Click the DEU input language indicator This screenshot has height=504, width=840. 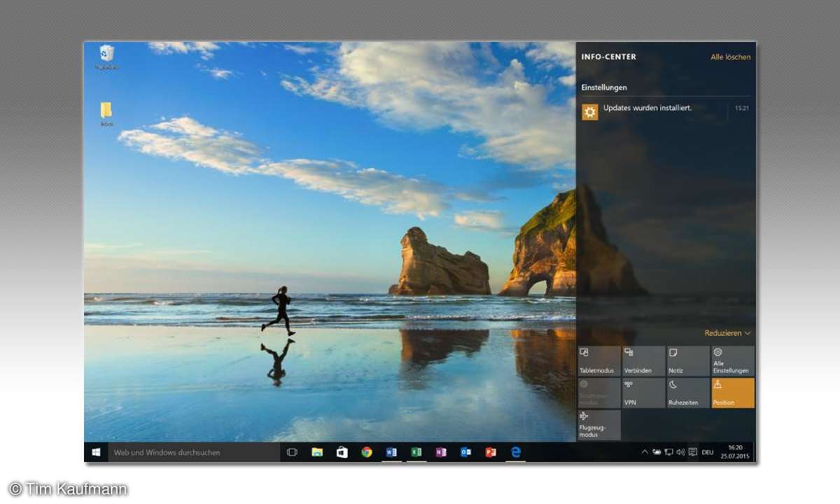708,452
